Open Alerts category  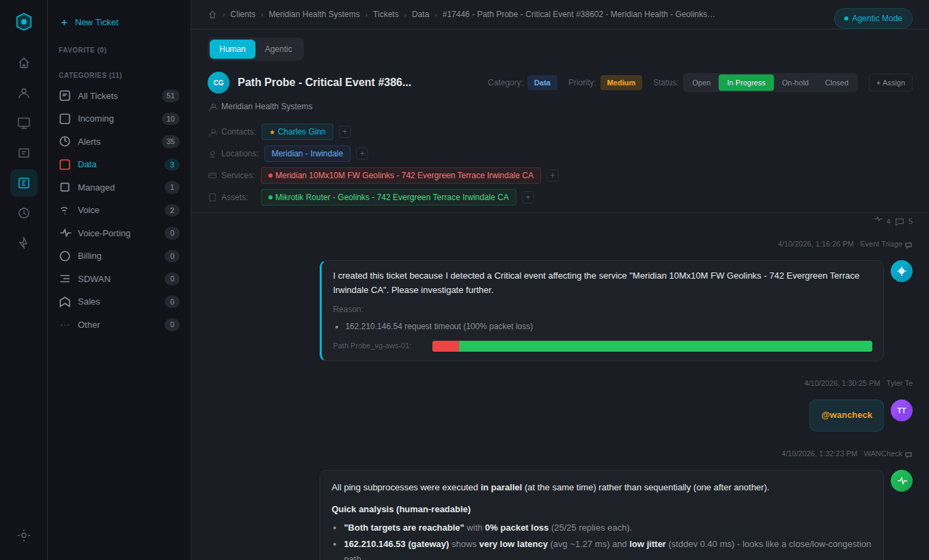click(x=119, y=141)
